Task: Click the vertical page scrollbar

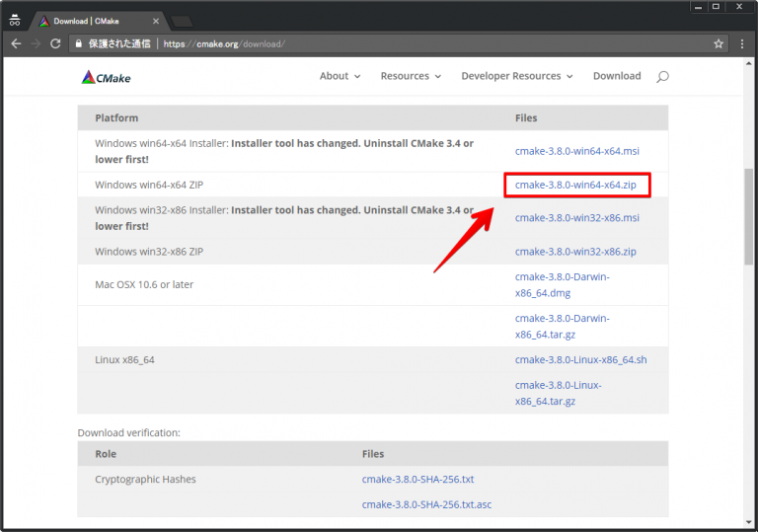Action: 748,217
